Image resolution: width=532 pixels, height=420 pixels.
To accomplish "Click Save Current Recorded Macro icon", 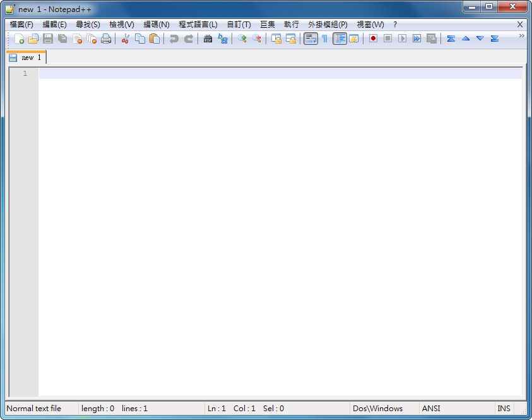I will [x=431, y=39].
